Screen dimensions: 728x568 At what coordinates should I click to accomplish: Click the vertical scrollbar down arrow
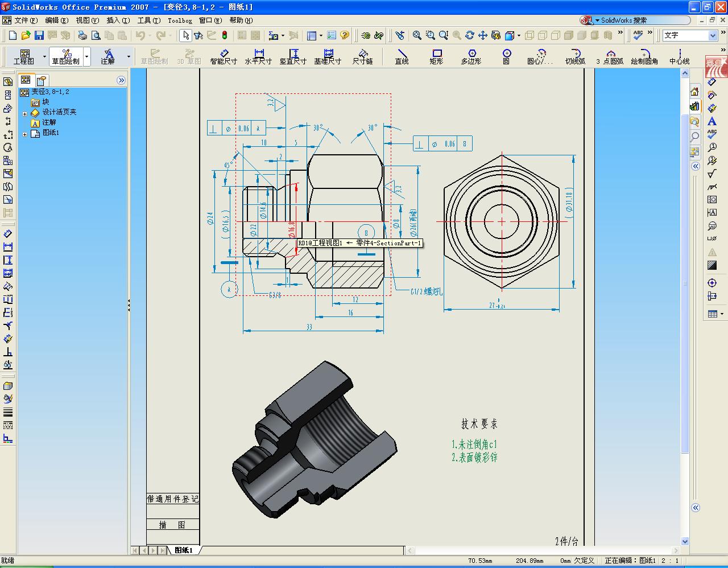coord(685,541)
